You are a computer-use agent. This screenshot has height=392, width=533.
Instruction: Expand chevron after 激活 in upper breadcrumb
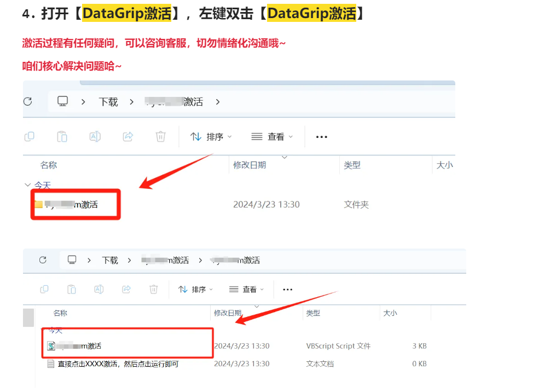click(218, 102)
